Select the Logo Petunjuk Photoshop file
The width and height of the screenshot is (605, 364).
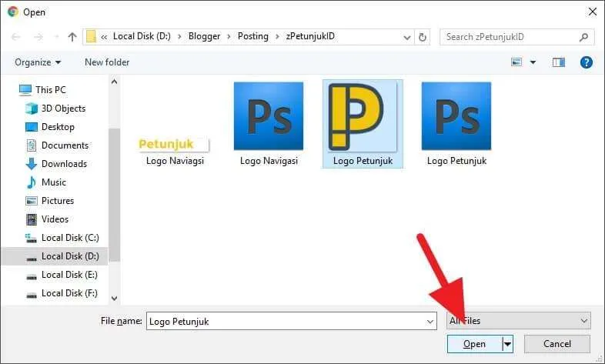click(456, 124)
